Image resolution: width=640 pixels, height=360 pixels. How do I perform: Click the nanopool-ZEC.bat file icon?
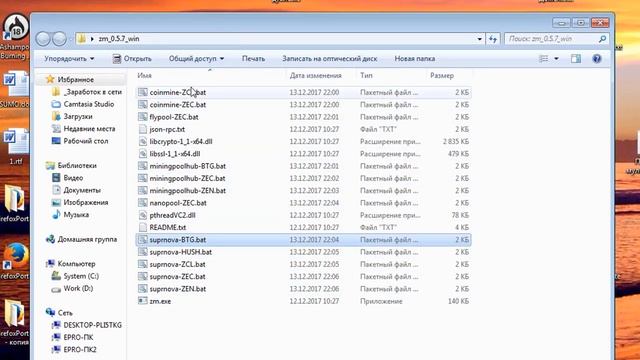(x=142, y=203)
